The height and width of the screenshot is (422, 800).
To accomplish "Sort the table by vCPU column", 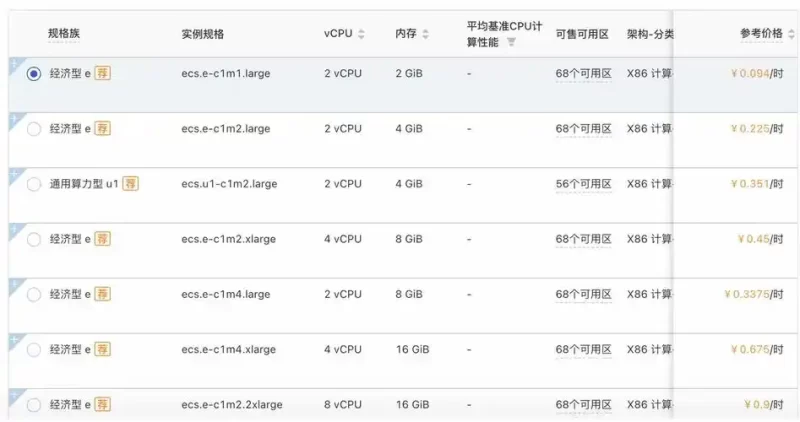I will click(361, 34).
